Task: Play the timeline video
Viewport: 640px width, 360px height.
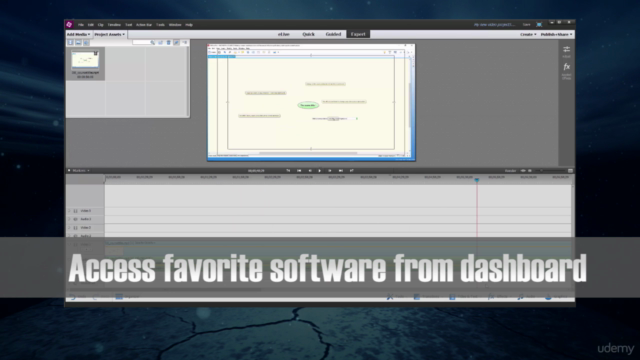Action: [320, 171]
